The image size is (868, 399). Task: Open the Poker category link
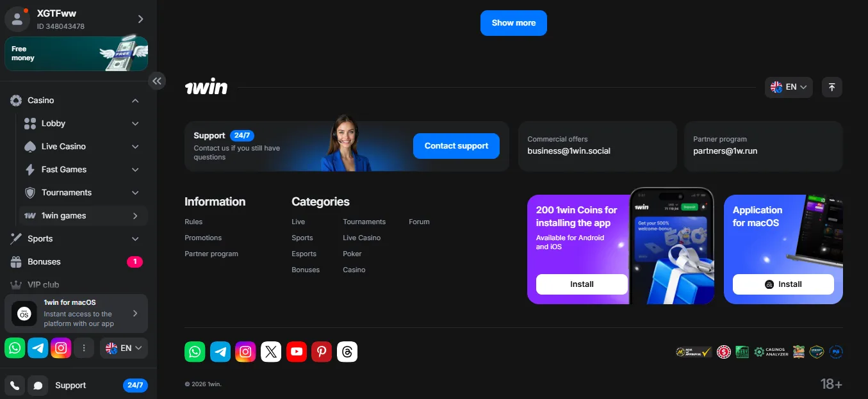click(x=352, y=254)
